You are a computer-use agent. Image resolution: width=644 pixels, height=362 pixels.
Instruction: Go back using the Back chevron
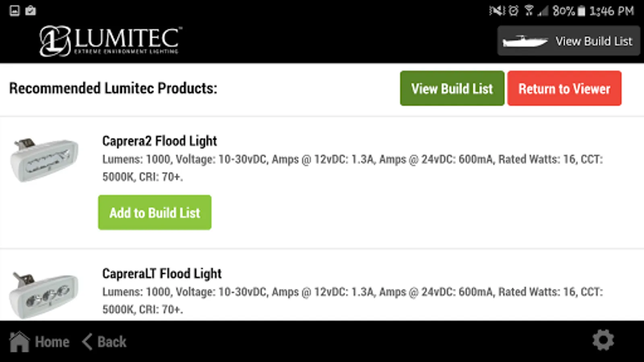click(87, 342)
